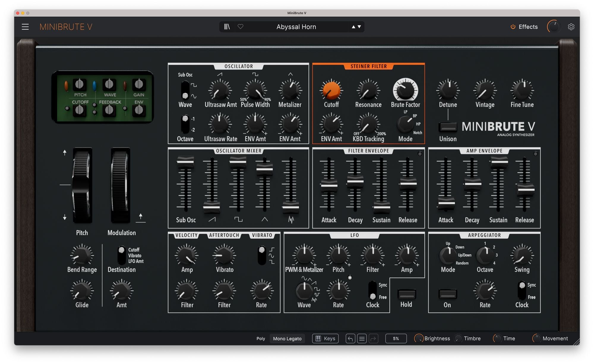Open the Abyssal Horn preset name dropdown
Image resolution: width=594 pixels, height=364 pixels.
pos(296,27)
